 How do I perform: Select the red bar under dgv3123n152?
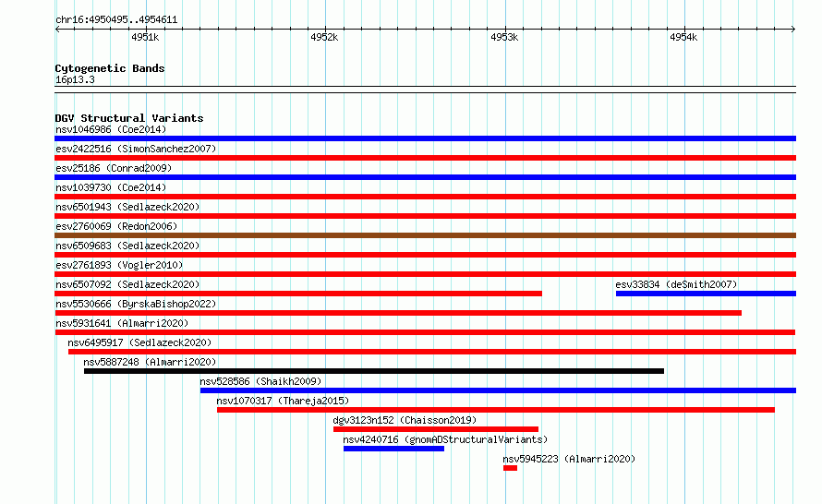(x=436, y=429)
